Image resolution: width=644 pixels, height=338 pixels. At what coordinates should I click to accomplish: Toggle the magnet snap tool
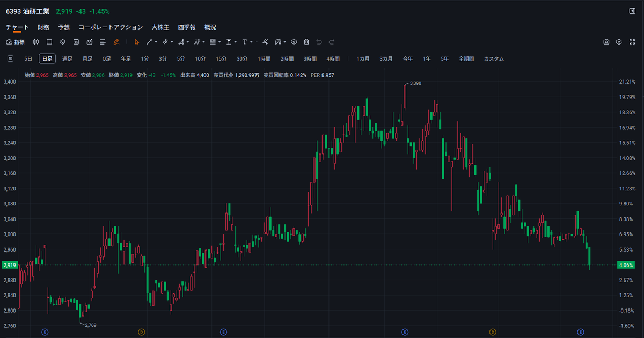tap(277, 42)
